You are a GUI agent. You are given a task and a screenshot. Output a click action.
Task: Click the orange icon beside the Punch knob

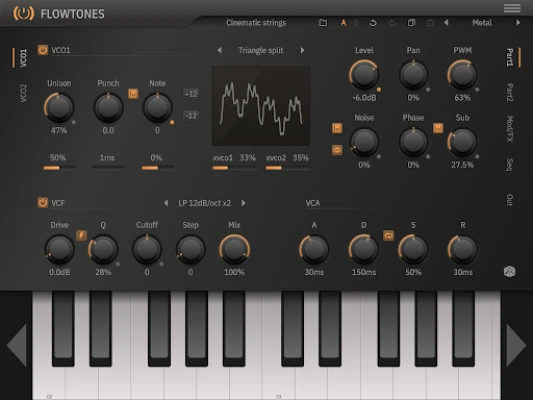pyautogui.click(x=133, y=93)
